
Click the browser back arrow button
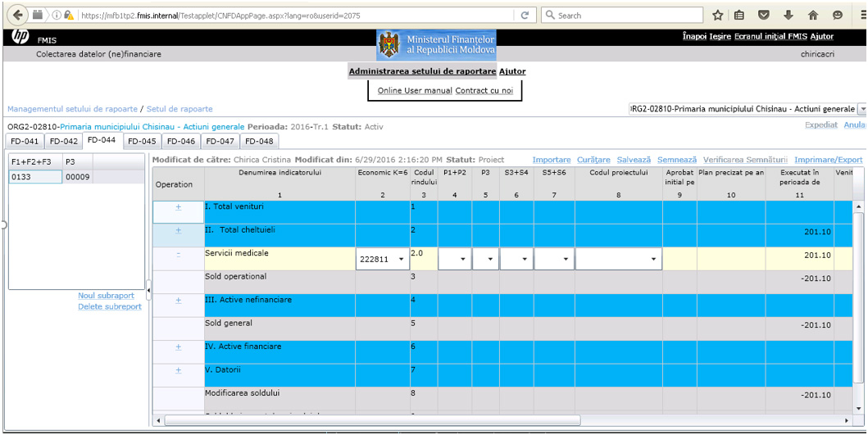tap(17, 16)
